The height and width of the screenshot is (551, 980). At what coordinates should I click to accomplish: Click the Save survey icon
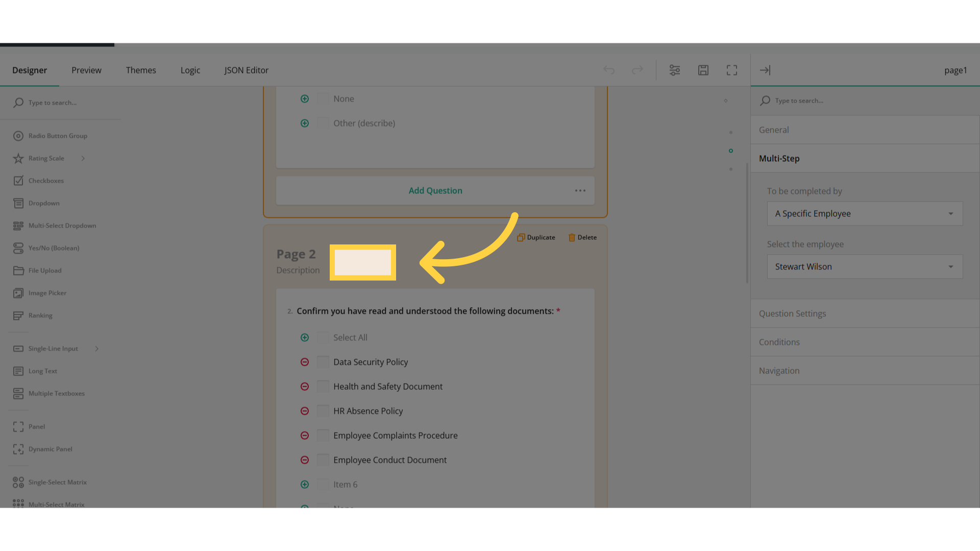pyautogui.click(x=703, y=70)
